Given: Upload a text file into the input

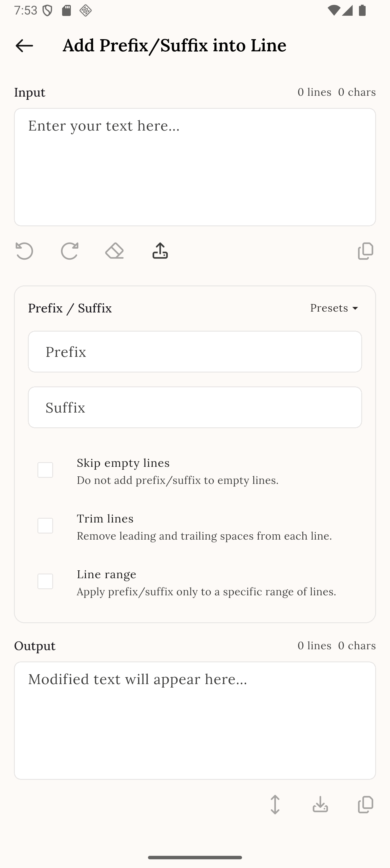Looking at the screenshot, I should point(159,251).
